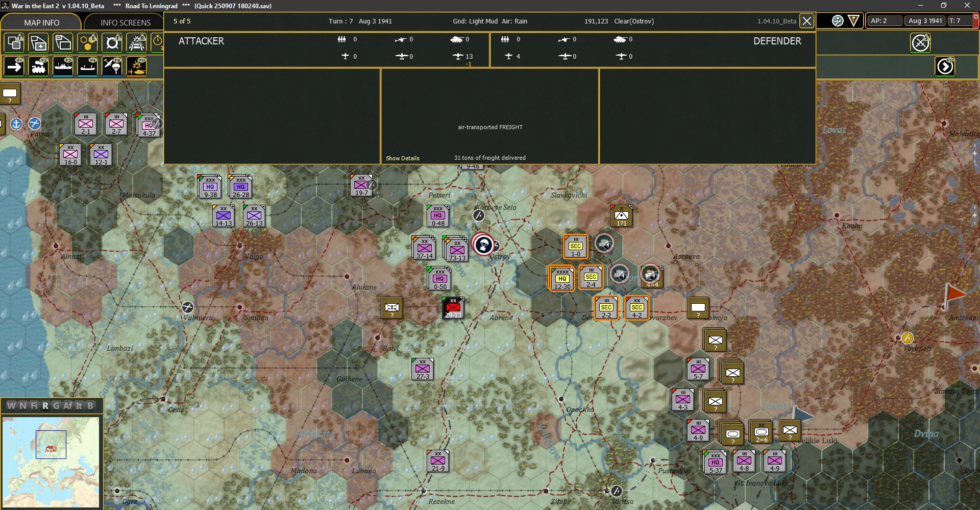Viewport: 980px width, 510px height.
Task: Select Naval Transport mode (F3) ship icon
Action: click(x=63, y=66)
